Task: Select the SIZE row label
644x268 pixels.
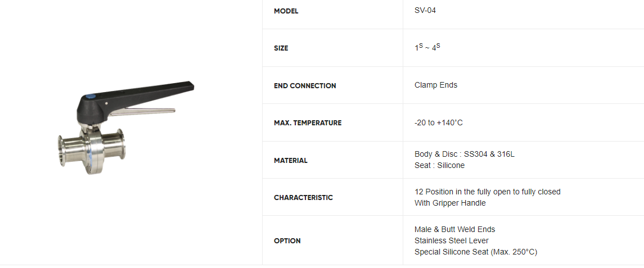Action: (x=281, y=48)
